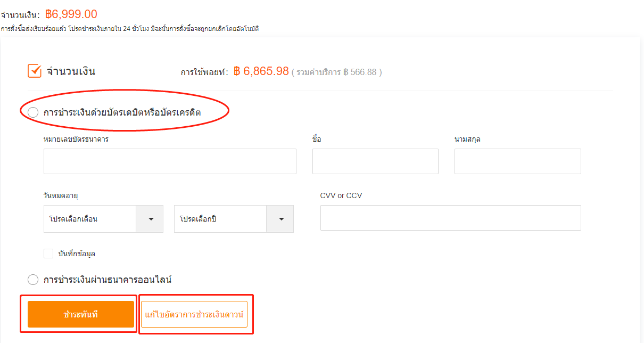644x343 pixels.
Task: Tick the บันทึกข้อมูล checkbox
Action: pyautogui.click(x=48, y=254)
